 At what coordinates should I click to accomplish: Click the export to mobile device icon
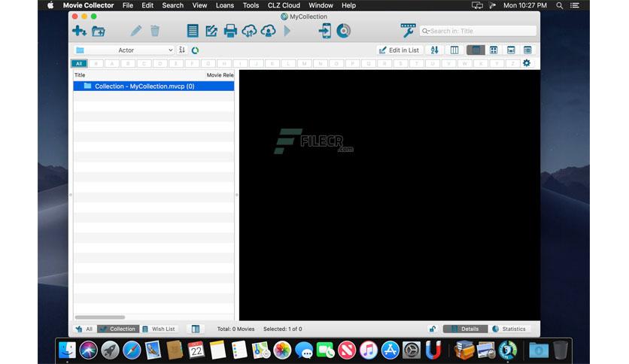coord(324,31)
